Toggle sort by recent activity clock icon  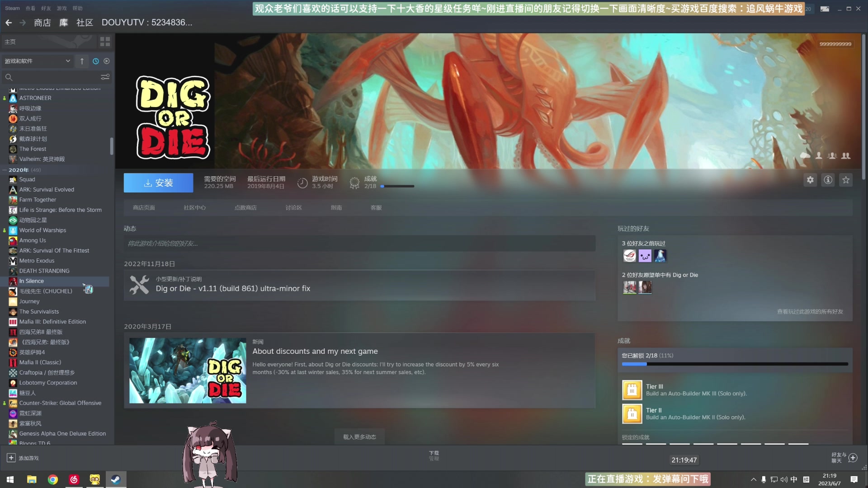tap(96, 61)
